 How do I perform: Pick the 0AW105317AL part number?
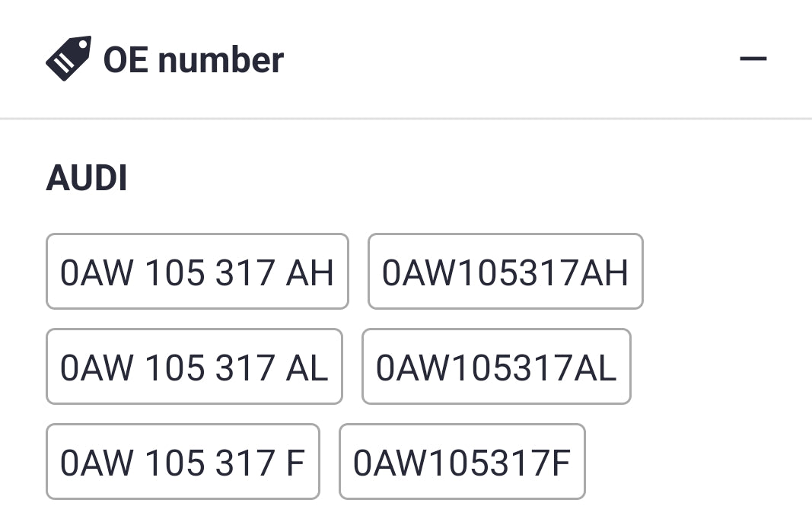(x=496, y=367)
